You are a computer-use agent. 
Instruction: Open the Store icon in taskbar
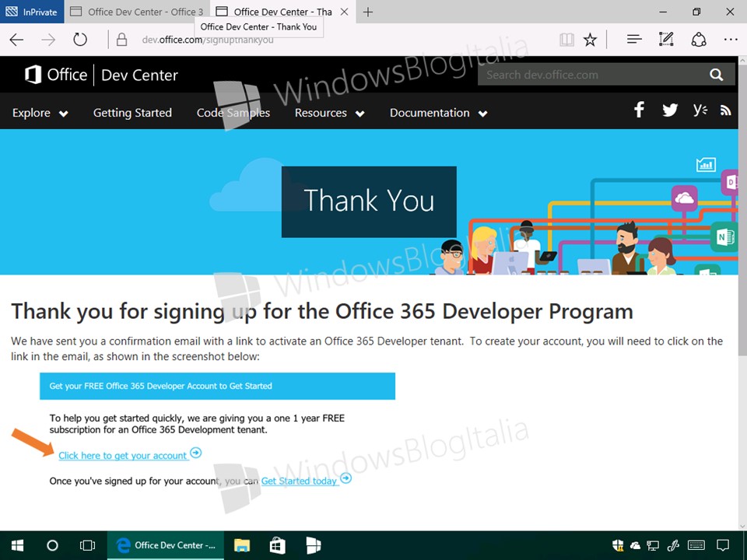pos(277,545)
